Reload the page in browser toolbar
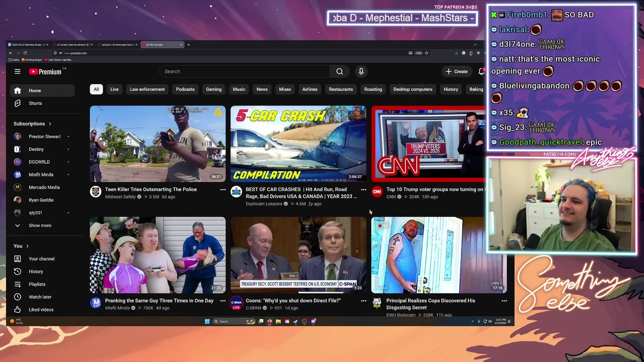The image size is (644, 362). tap(25, 53)
